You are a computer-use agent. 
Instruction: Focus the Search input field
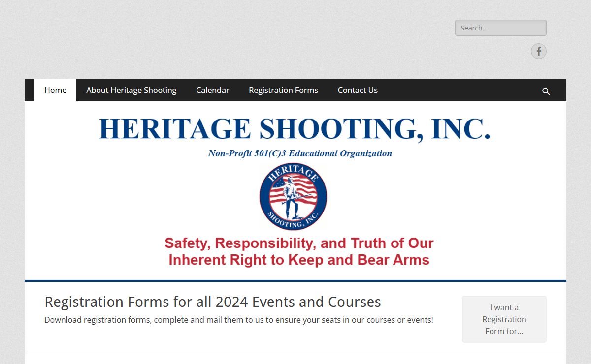501,28
